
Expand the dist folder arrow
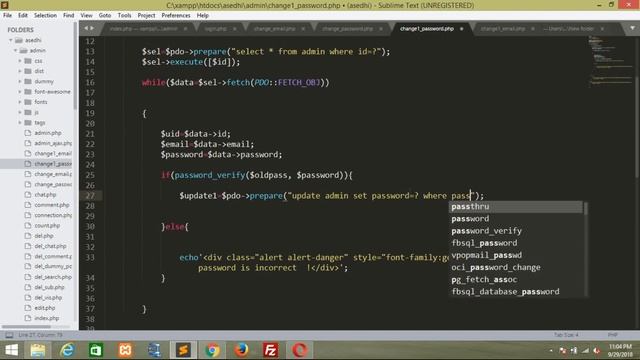point(20,71)
